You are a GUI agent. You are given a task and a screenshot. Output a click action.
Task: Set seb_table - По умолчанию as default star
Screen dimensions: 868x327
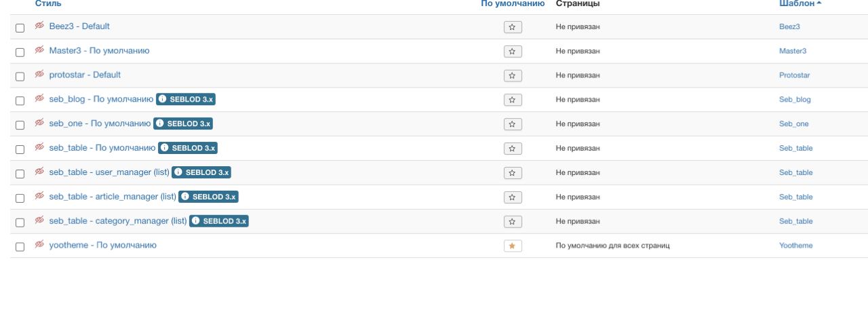pyautogui.click(x=513, y=149)
